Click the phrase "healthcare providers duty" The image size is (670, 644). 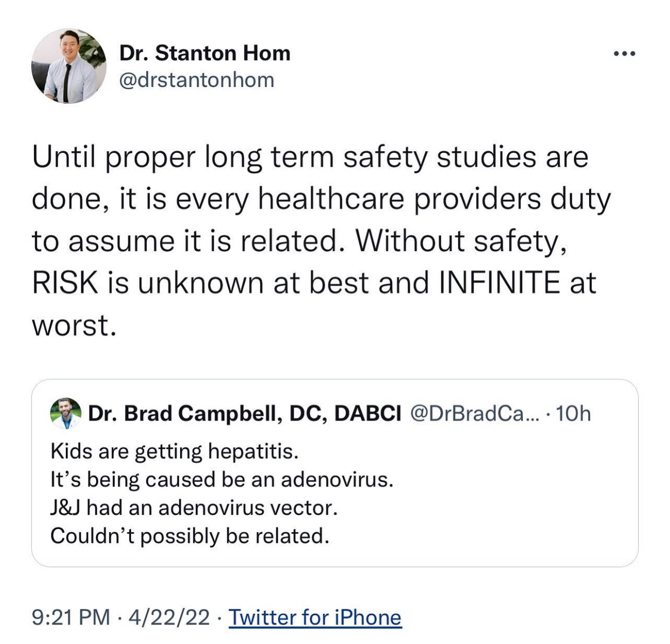(x=434, y=199)
